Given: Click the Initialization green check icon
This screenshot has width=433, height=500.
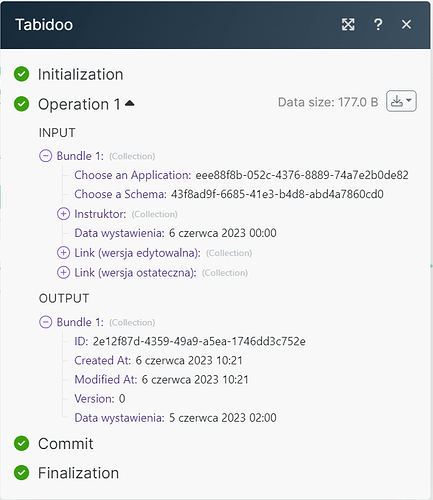Looking at the screenshot, I should coord(22,74).
